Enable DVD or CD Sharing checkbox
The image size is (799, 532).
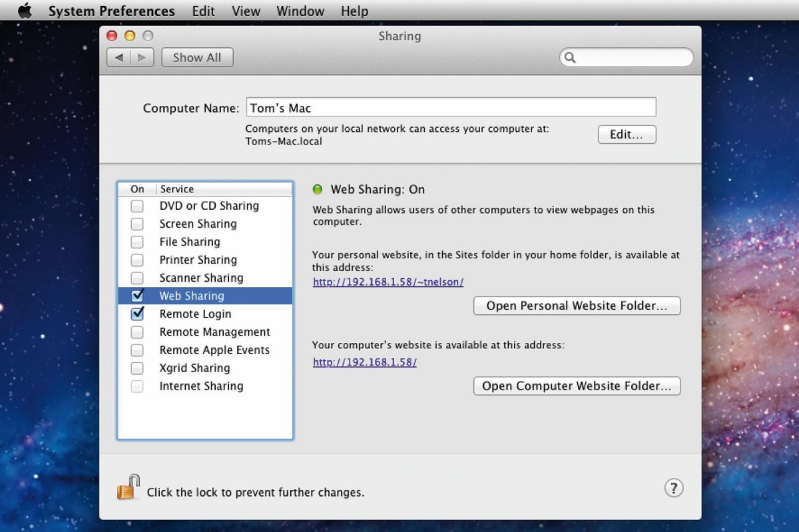[137, 206]
